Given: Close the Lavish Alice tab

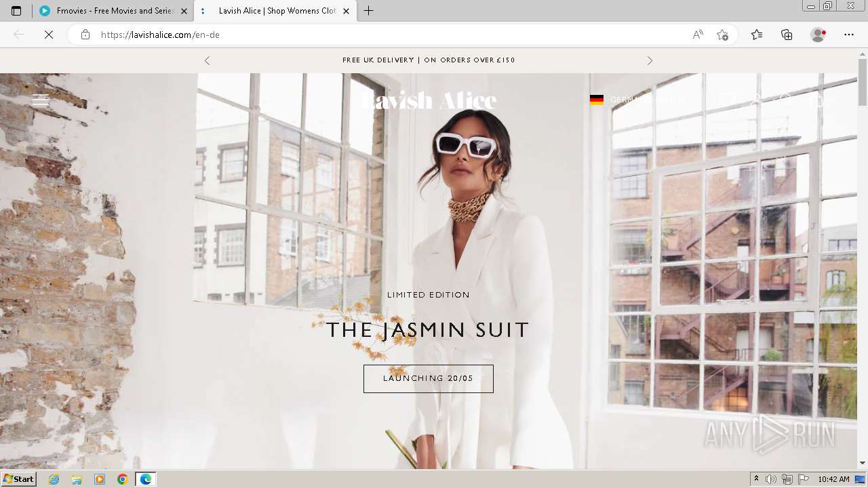Looking at the screenshot, I should pyautogui.click(x=346, y=11).
